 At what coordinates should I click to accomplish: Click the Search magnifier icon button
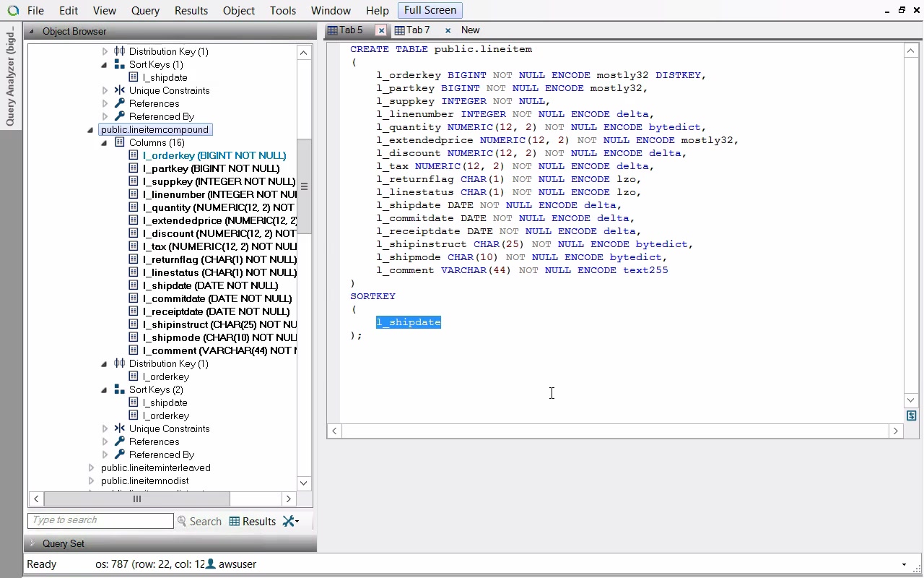(182, 521)
